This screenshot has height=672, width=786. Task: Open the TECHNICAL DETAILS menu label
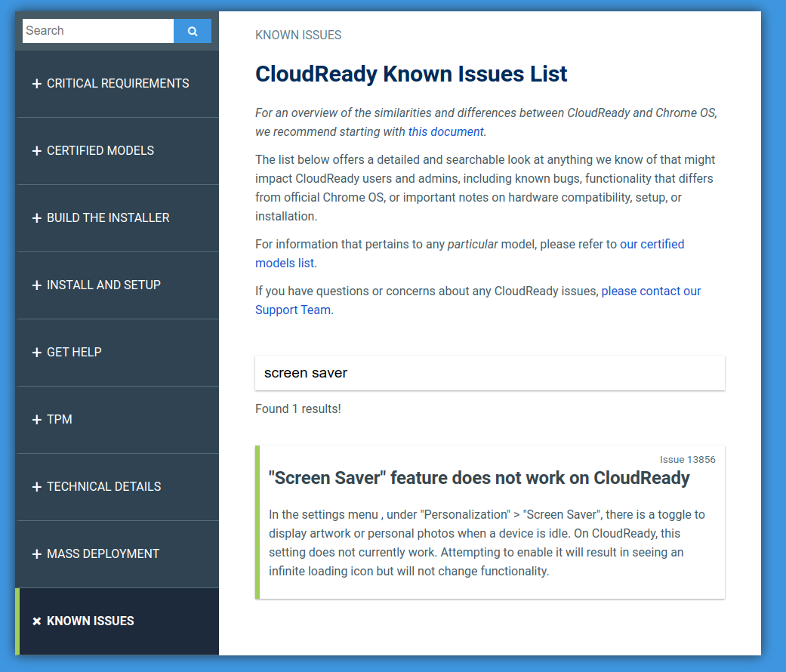[103, 486]
